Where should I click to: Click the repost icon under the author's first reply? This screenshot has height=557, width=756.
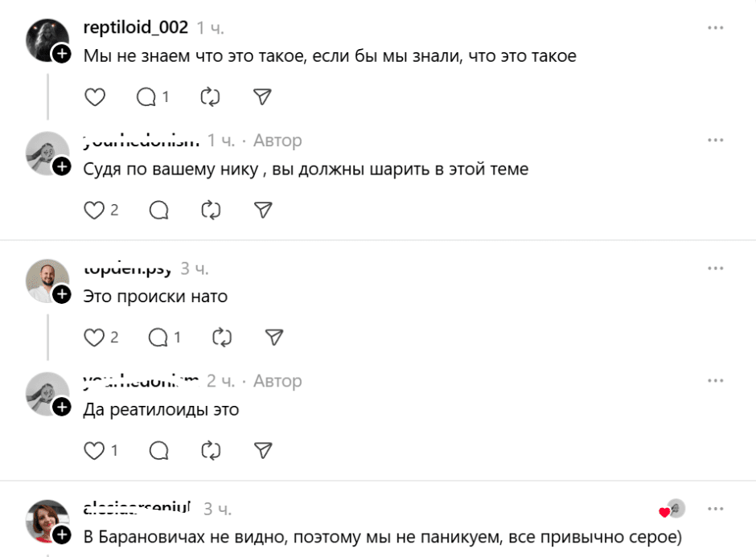[x=211, y=210]
